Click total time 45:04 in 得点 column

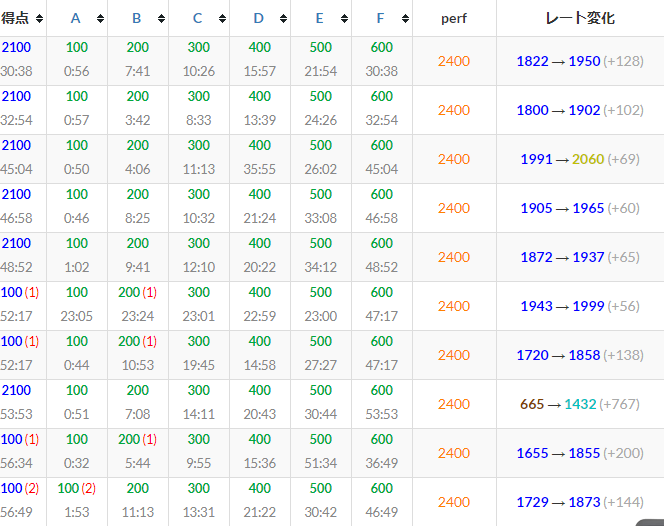[16, 169]
